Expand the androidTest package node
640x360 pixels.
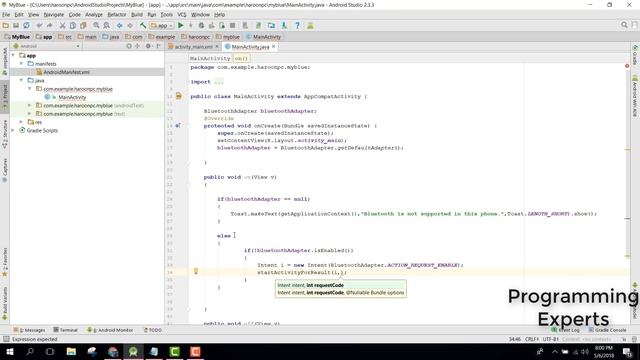click(29, 105)
